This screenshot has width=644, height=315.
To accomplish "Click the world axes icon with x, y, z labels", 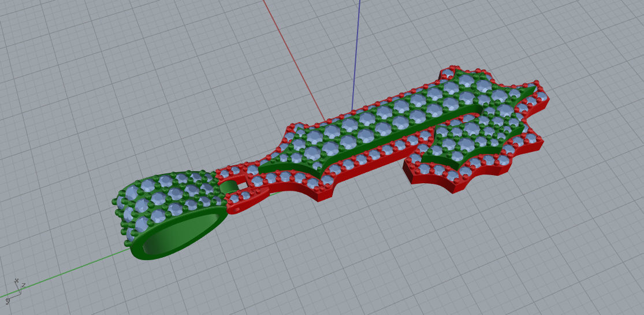I will [x=15, y=291].
